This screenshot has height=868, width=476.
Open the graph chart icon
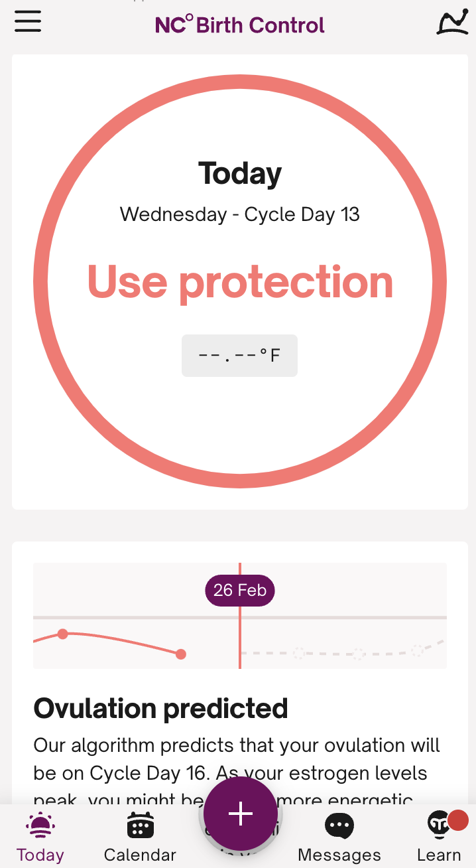452,23
